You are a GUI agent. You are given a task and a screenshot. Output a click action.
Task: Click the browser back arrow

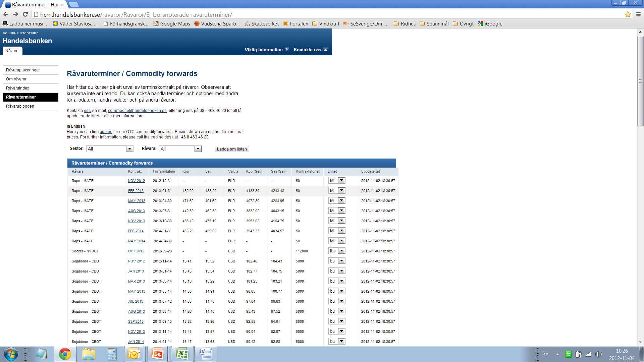point(6,14)
